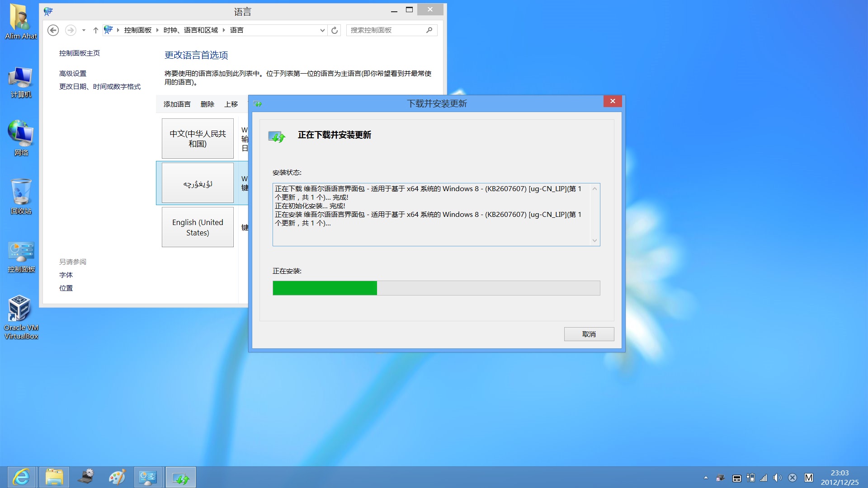Show hidden system tray icons
868x488 pixels.
click(706, 478)
